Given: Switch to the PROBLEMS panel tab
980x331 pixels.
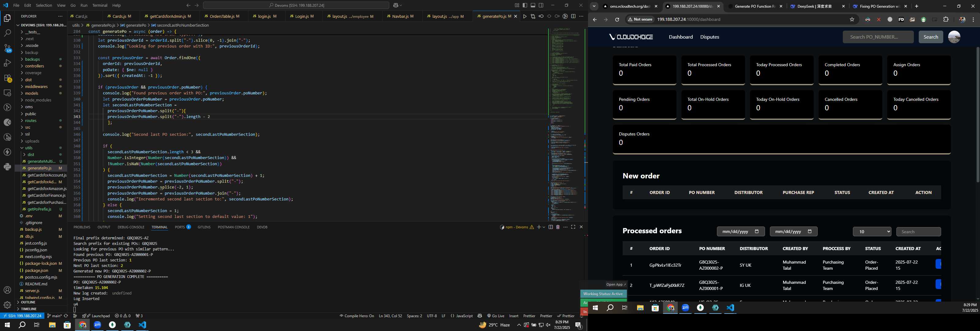Looking at the screenshot, I should pyautogui.click(x=82, y=227).
